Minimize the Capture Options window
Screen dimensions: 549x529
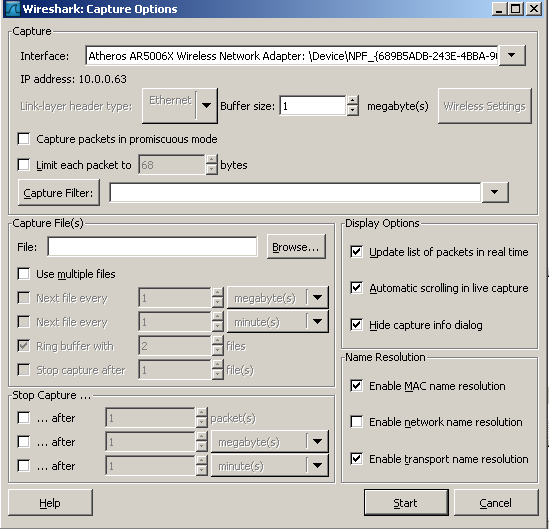tap(500, 8)
